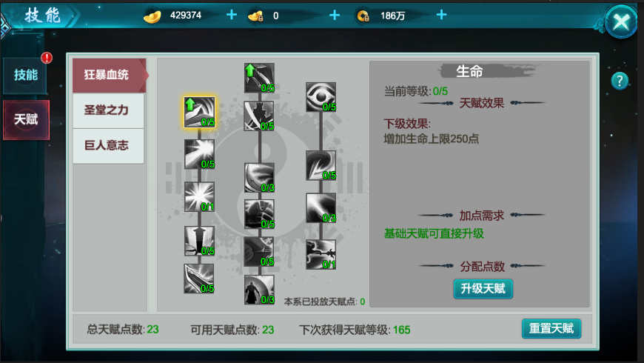Select the 天赋 talent side tab
This screenshot has height=363, width=644.
(x=26, y=119)
